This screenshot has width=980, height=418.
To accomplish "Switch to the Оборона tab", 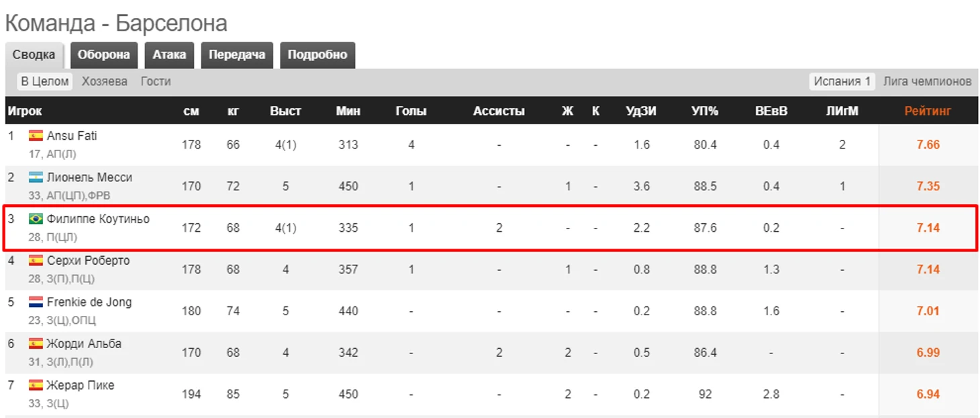I will click(x=103, y=55).
